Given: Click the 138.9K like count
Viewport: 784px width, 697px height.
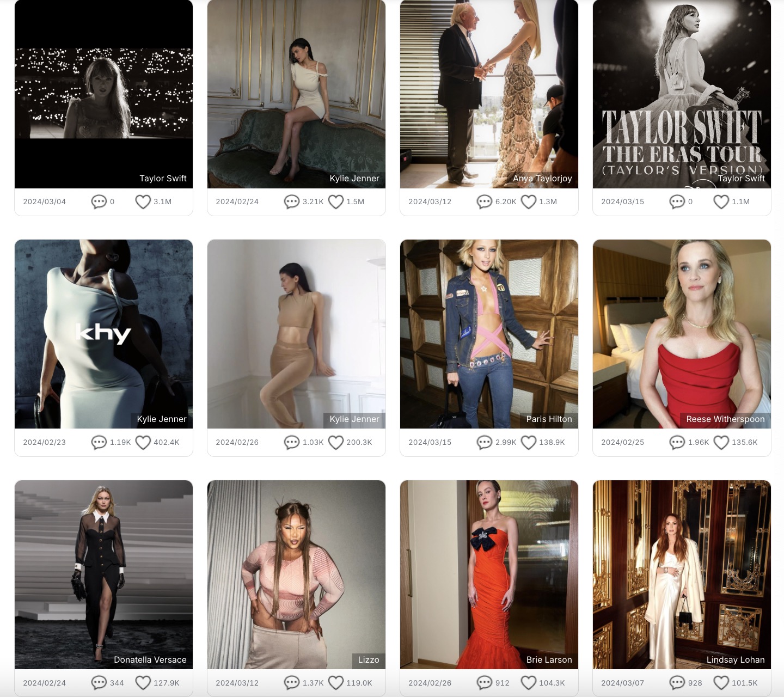Looking at the screenshot, I should [x=552, y=443].
